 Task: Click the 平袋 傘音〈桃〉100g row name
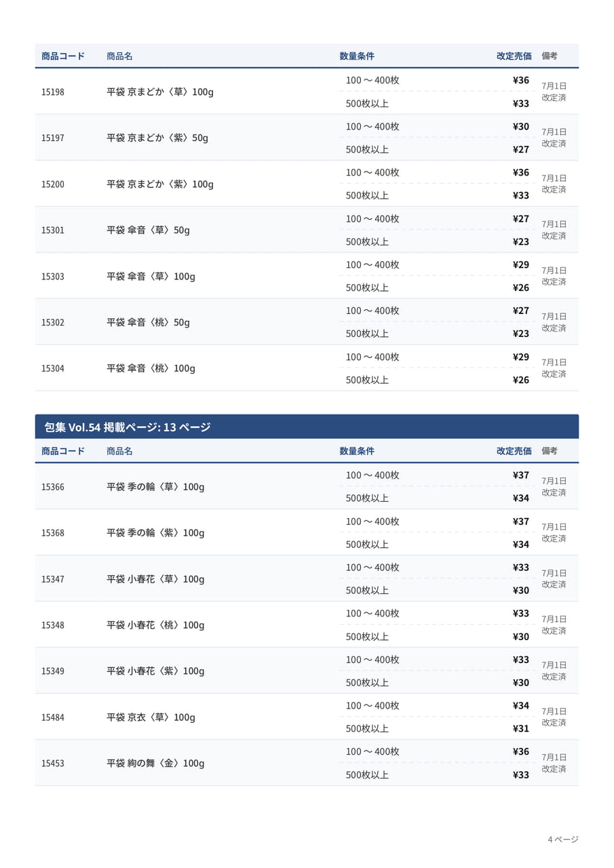[x=151, y=368]
